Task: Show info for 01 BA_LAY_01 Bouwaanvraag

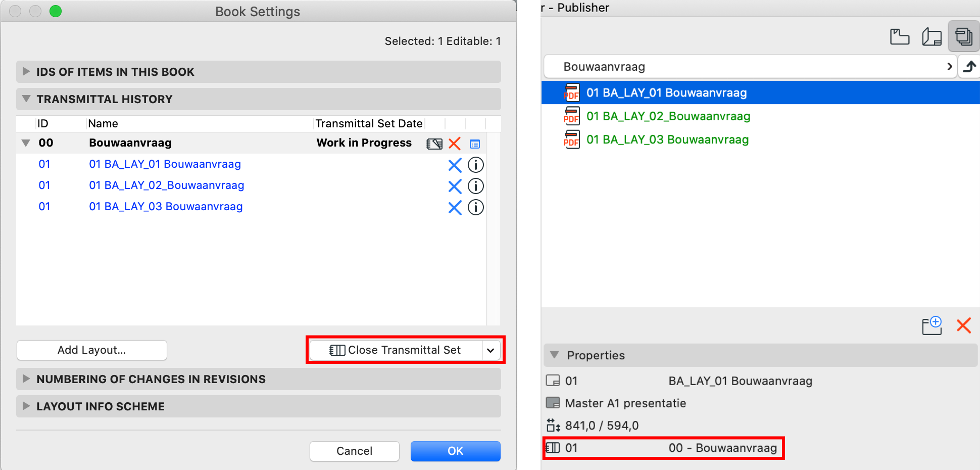Action: coord(476,165)
